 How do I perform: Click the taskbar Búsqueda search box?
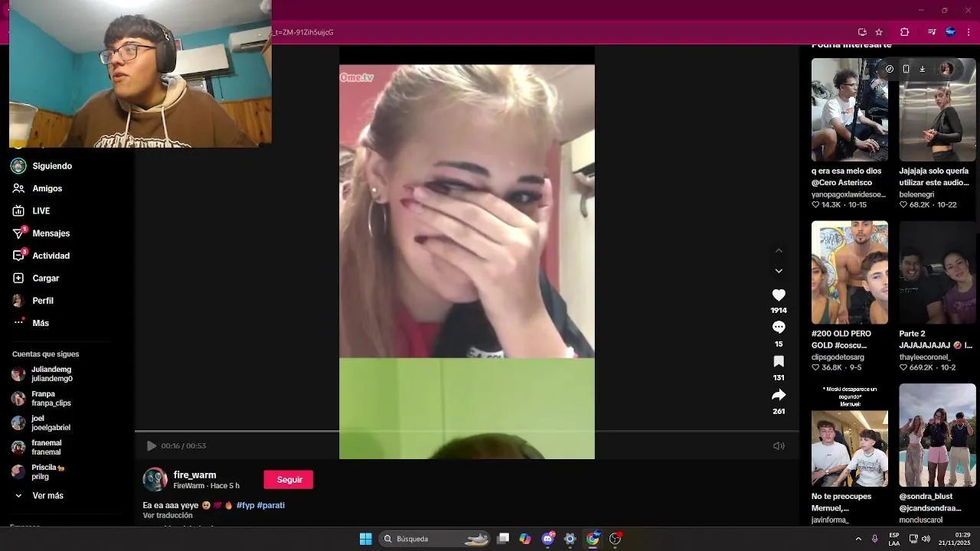click(435, 539)
